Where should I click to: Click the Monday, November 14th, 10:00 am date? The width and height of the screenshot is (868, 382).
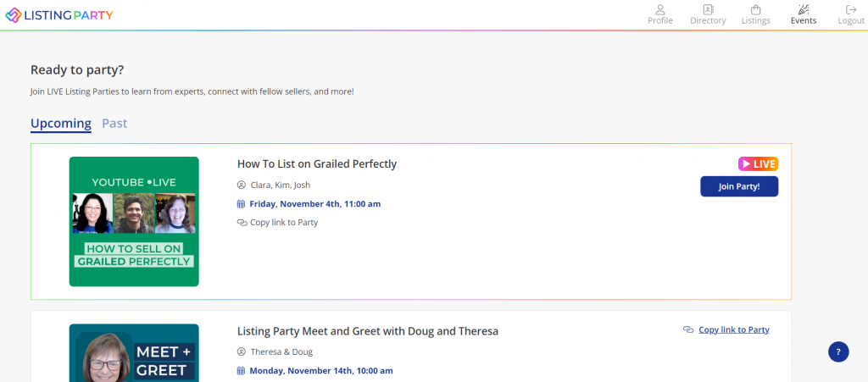click(x=321, y=371)
